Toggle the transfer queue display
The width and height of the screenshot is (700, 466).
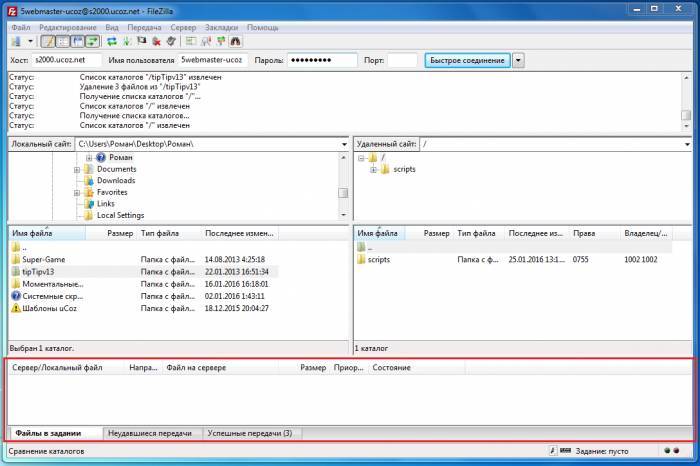92,42
